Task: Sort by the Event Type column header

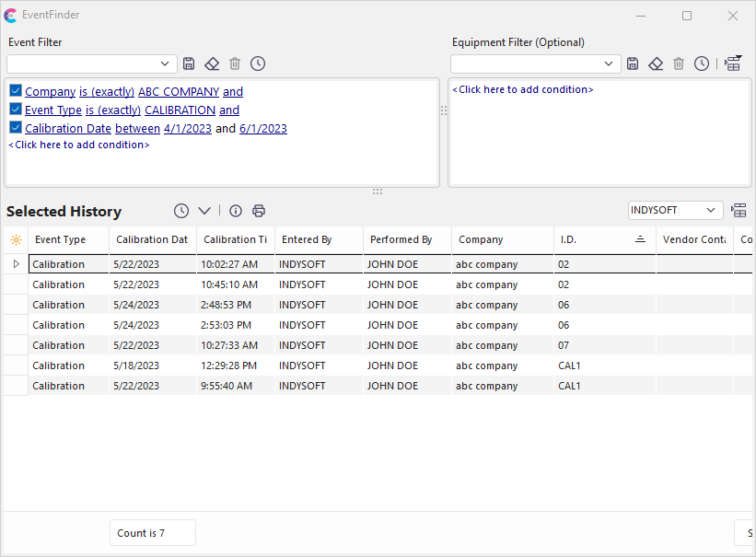Action: (x=60, y=239)
